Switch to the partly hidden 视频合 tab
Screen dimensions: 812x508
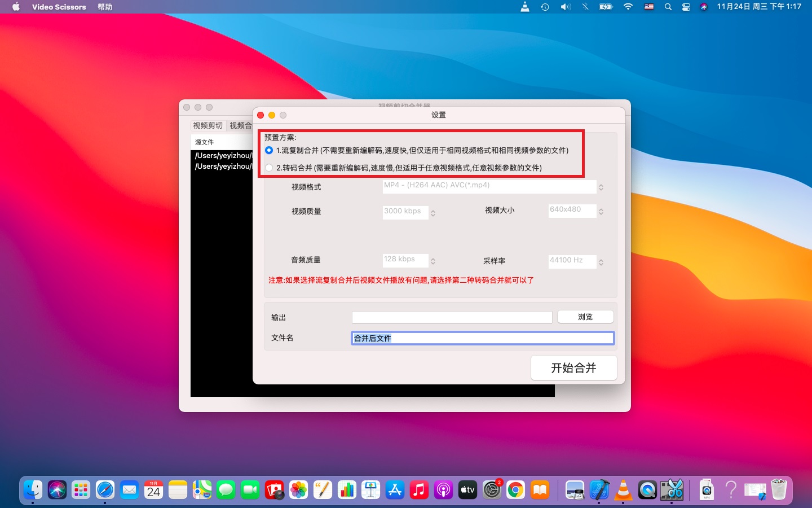pyautogui.click(x=240, y=125)
